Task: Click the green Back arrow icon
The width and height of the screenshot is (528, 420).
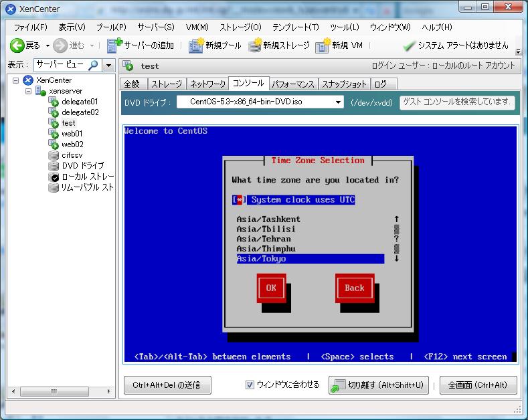Action: point(17,45)
